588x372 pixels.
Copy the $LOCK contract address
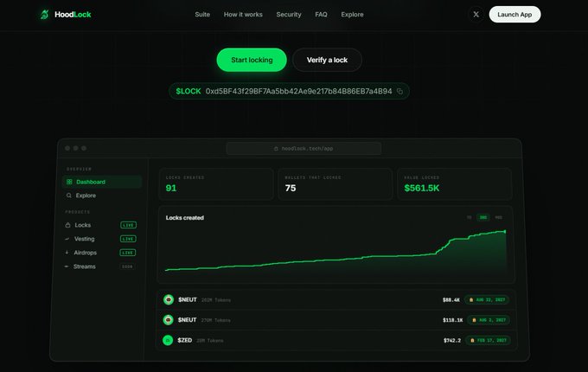point(399,92)
